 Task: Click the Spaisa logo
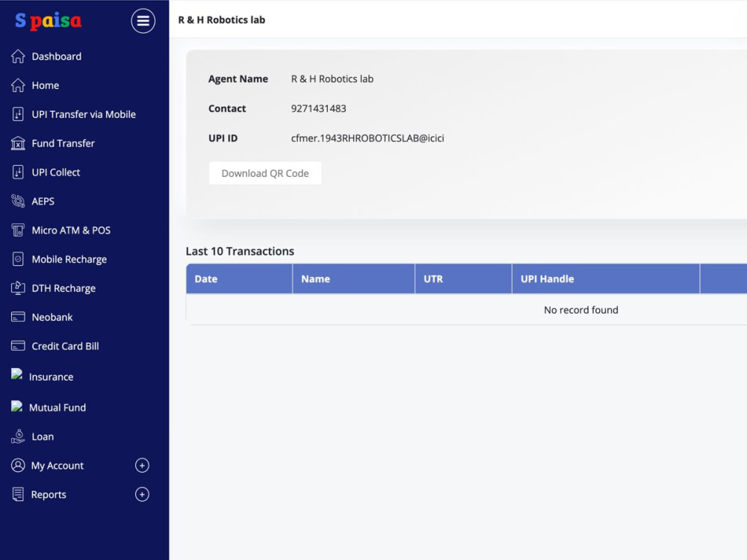[x=48, y=21]
